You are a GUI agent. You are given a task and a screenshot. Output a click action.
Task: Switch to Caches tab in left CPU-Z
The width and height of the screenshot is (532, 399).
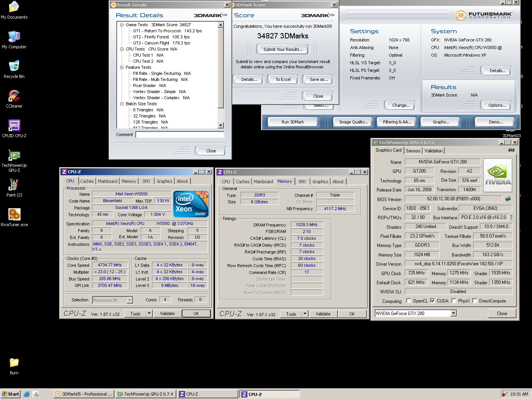pos(87,181)
